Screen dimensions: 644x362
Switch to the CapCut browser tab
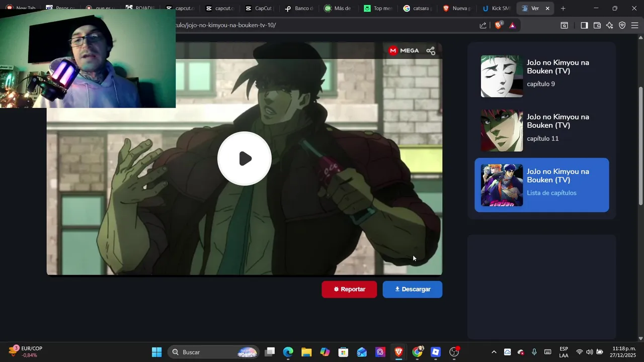259,9
